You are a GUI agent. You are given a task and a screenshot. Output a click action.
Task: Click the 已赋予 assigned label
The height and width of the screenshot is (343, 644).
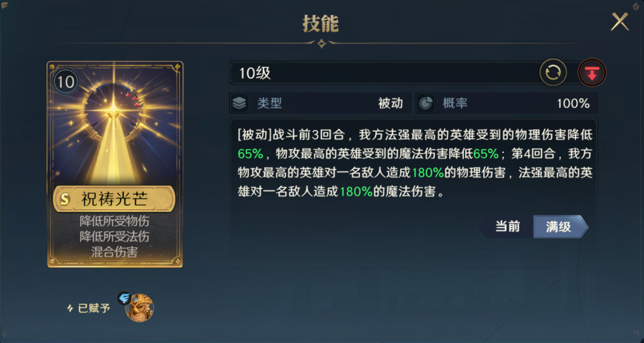click(89, 308)
